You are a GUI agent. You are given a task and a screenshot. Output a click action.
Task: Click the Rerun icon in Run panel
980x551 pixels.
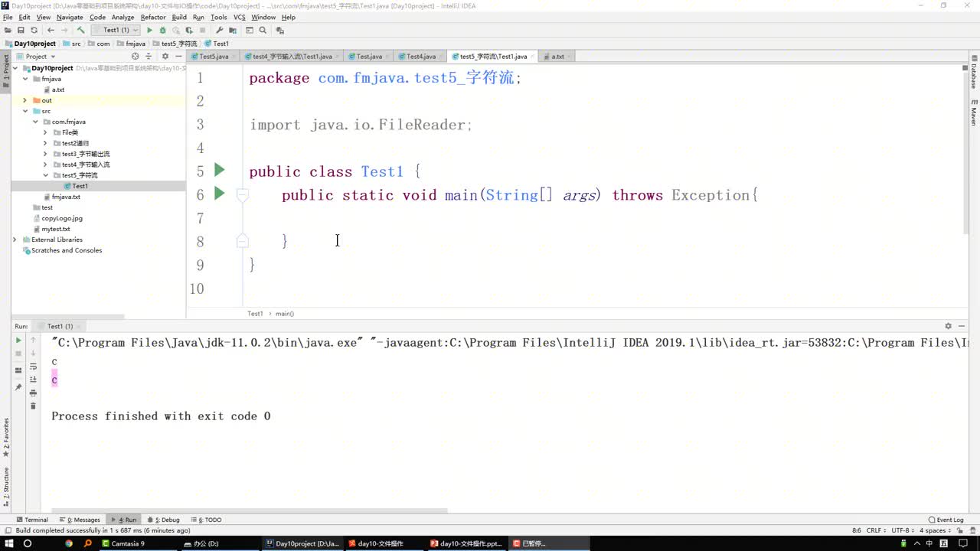point(18,340)
